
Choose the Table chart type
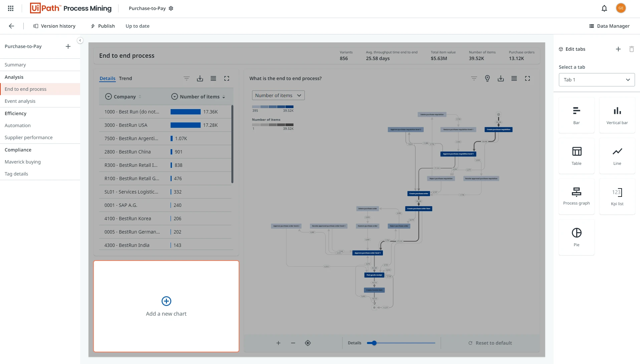pyautogui.click(x=577, y=156)
